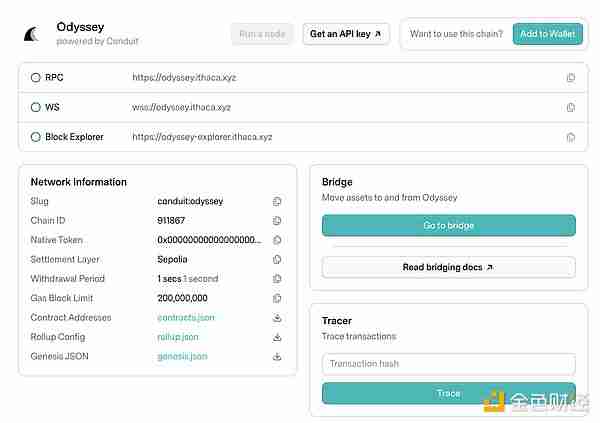Screen dimensions: 600x423
Task: Focus the Transaction hash field
Action: click(448, 363)
